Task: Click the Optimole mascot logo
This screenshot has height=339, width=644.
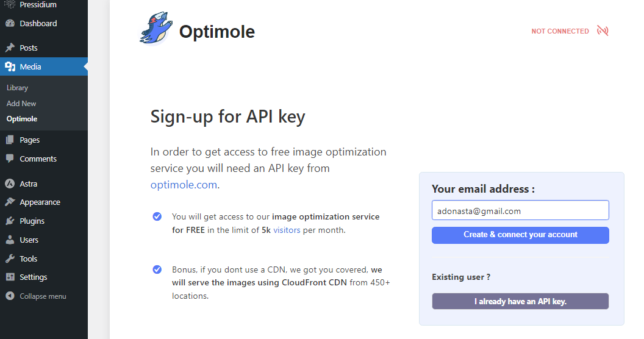Action: [x=156, y=28]
